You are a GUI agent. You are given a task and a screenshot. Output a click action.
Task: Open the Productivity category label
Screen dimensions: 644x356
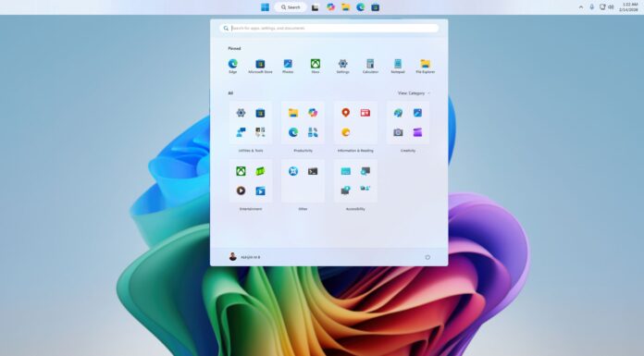tap(303, 151)
